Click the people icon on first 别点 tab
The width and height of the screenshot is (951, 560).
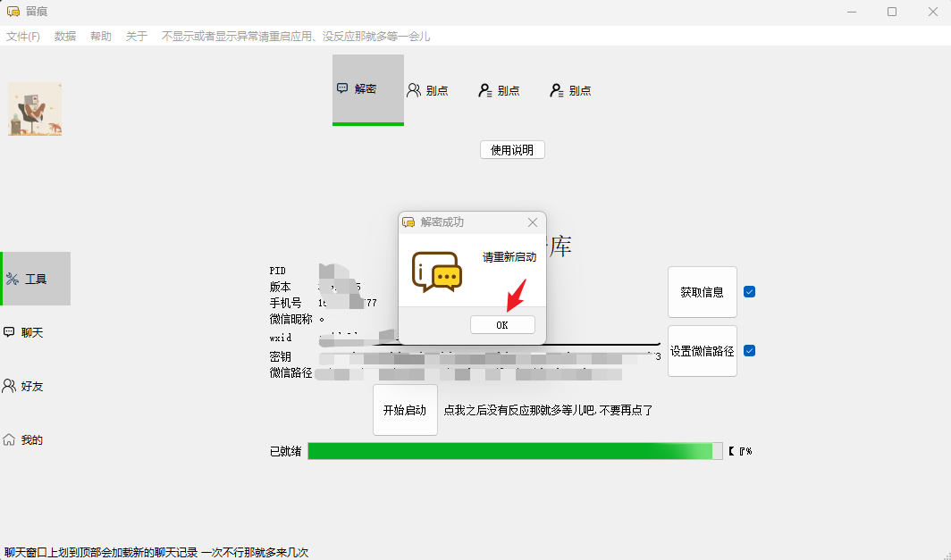coord(414,89)
